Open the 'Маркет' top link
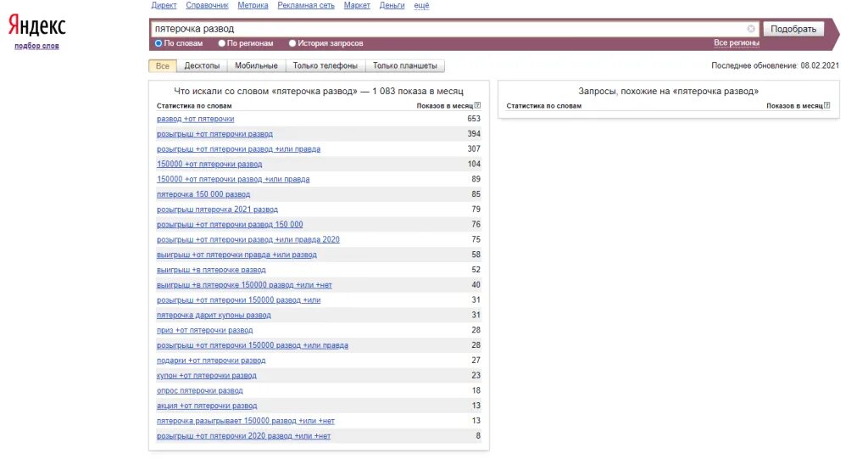Image resolution: width=868 pixels, height=459 pixels. pyautogui.click(x=357, y=6)
